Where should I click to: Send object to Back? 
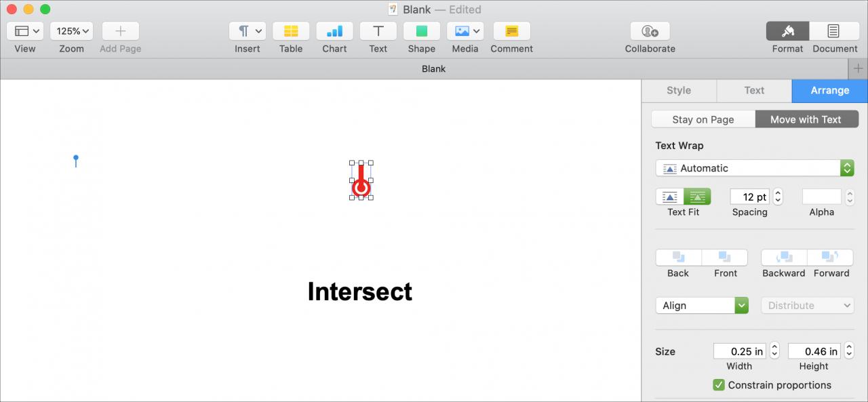(x=678, y=258)
